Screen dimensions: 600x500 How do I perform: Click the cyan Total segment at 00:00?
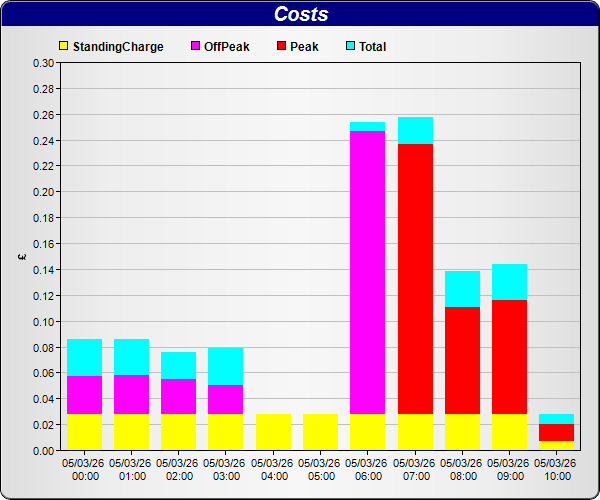(84, 357)
